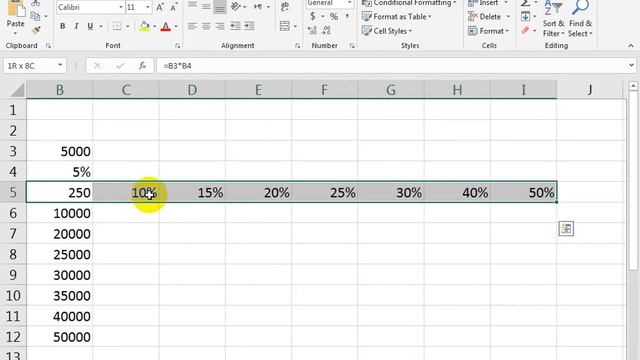The width and height of the screenshot is (640, 360).
Task: Click the AutoSum sigma icon
Action: (x=525, y=3)
